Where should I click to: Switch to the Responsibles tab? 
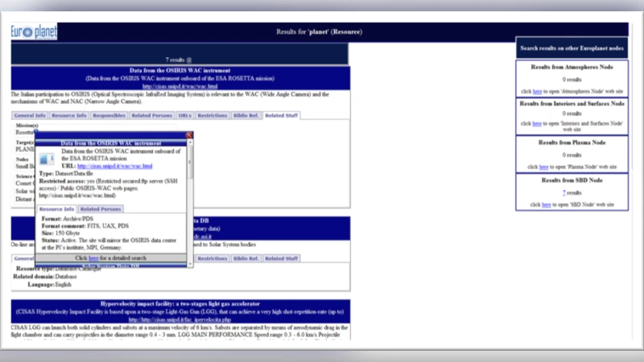coord(109,116)
